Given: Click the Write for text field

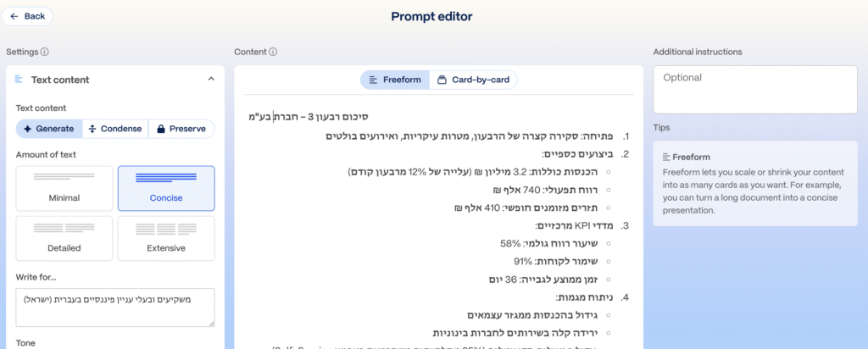Looking at the screenshot, I should pos(115,307).
